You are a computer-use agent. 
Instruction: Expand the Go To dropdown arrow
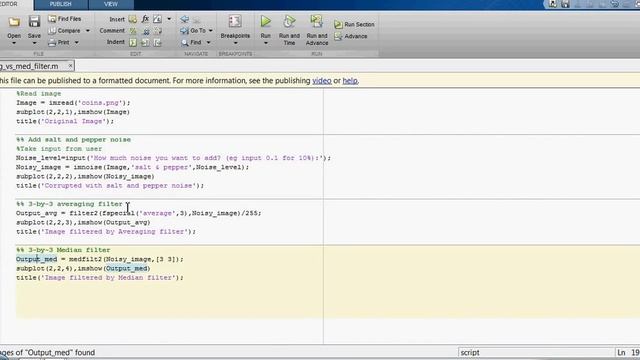coord(211,31)
